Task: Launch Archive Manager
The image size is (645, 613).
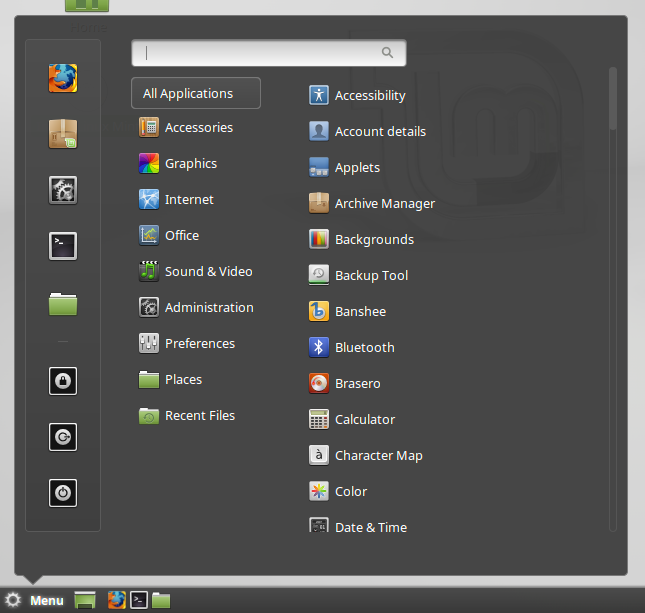Action: [372, 203]
